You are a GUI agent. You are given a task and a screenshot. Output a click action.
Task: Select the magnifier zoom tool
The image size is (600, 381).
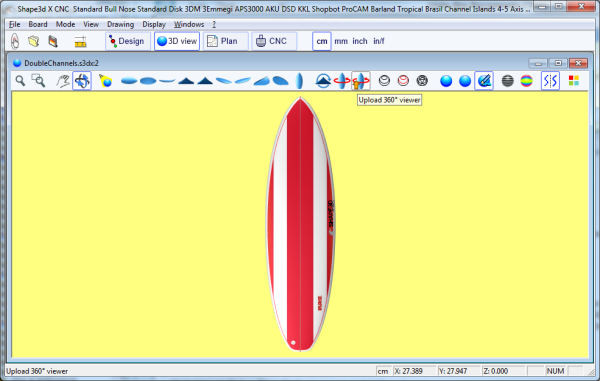click(x=20, y=81)
